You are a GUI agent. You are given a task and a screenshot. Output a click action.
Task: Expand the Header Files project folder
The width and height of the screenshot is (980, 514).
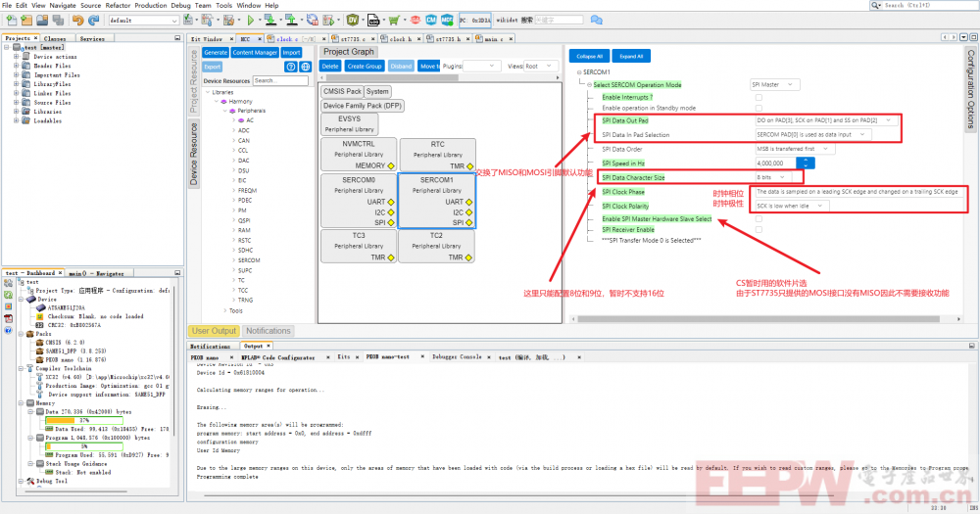[x=17, y=66]
